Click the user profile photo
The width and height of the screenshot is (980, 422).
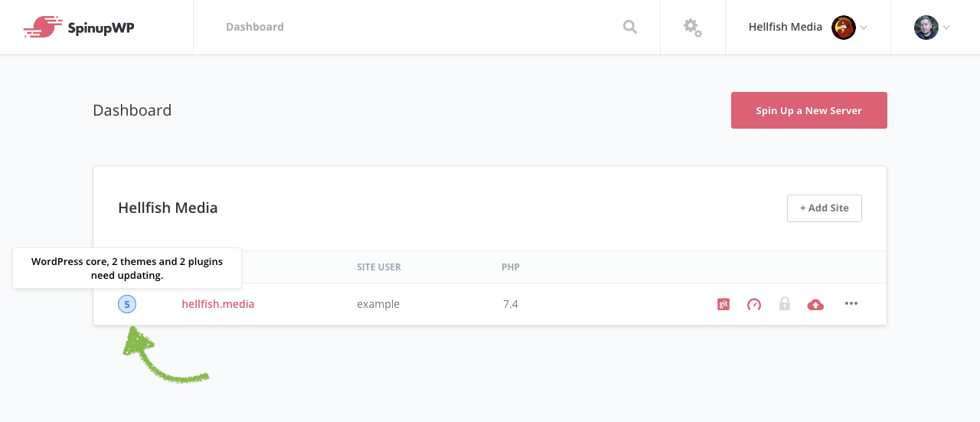[x=926, y=28]
